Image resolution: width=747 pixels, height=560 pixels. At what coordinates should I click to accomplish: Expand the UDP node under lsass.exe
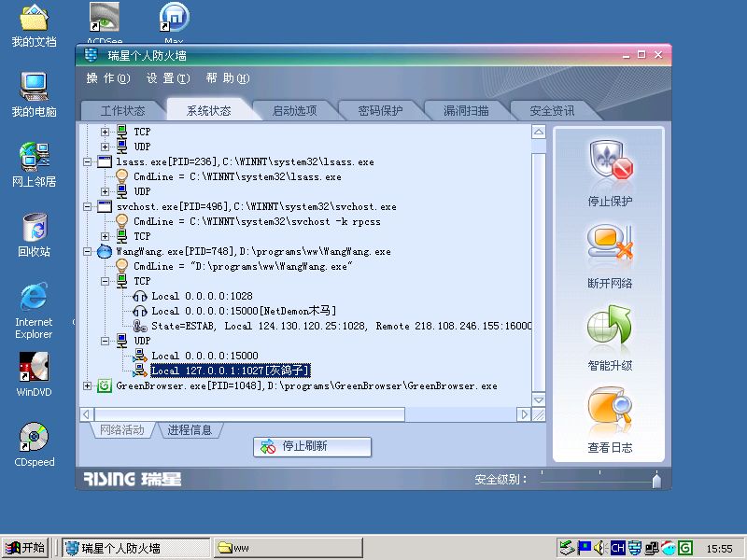click(105, 191)
